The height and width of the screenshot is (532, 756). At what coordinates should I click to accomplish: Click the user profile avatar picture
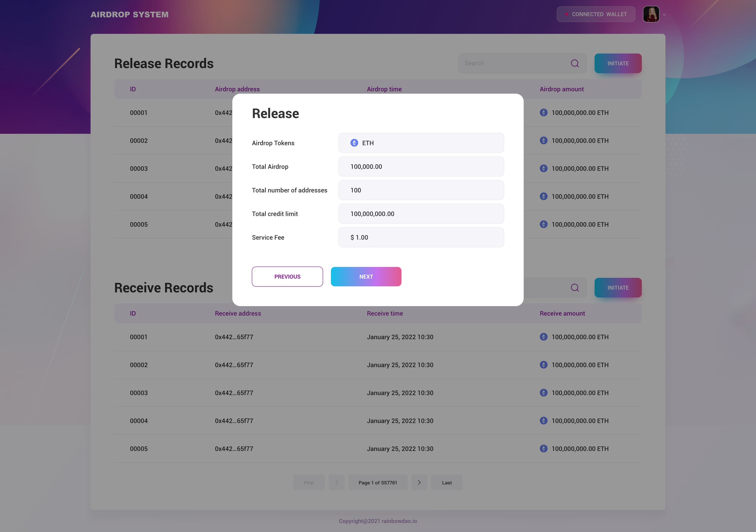[651, 14]
